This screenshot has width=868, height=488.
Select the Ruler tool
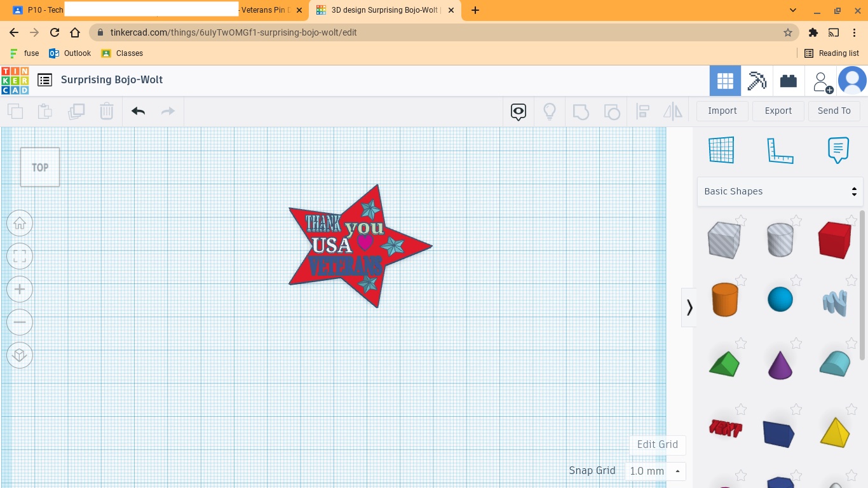780,150
